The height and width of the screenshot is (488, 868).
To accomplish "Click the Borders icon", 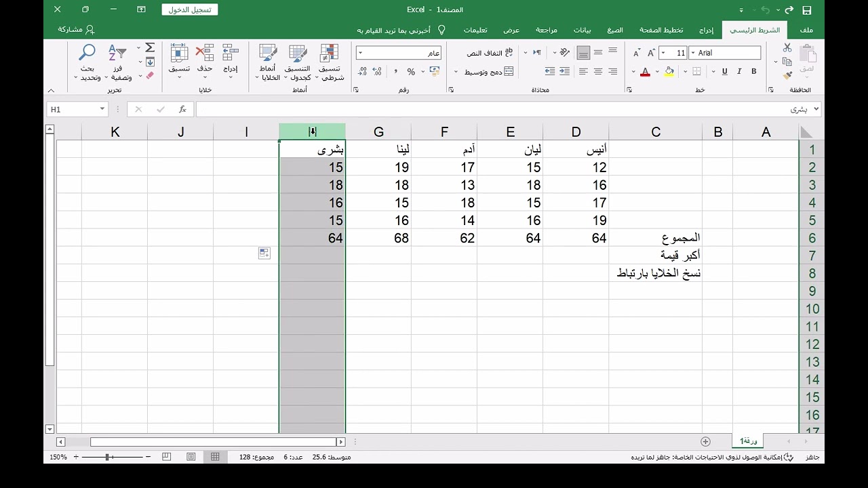I will 696,71.
